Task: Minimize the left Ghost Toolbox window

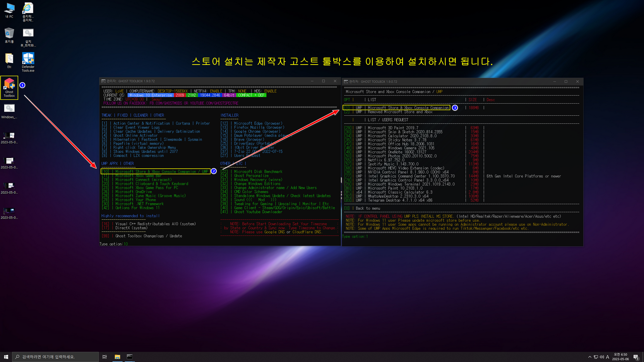Action: click(312, 81)
